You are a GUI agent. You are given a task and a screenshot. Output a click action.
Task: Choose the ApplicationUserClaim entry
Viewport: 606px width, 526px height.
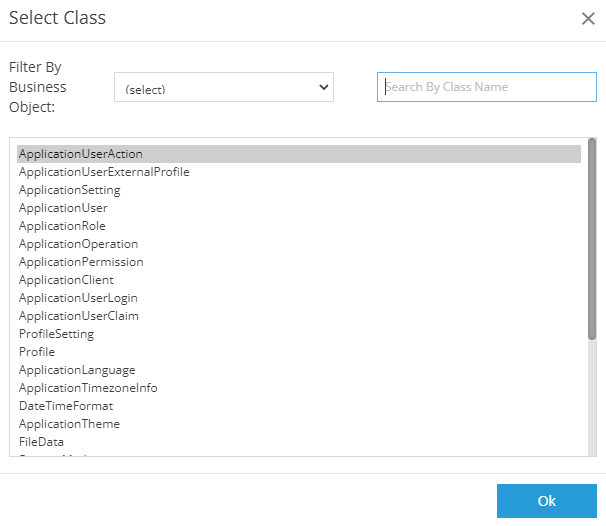click(79, 316)
